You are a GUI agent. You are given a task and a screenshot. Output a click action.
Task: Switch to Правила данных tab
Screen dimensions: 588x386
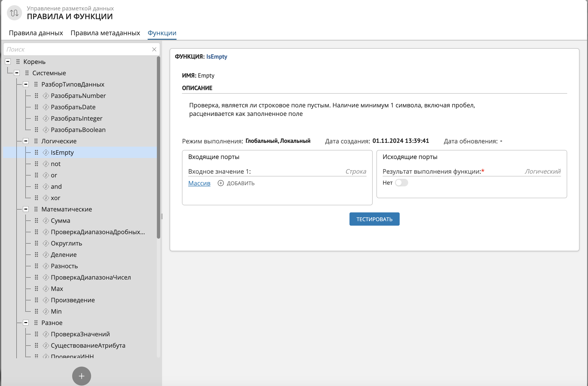[x=36, y=33]
